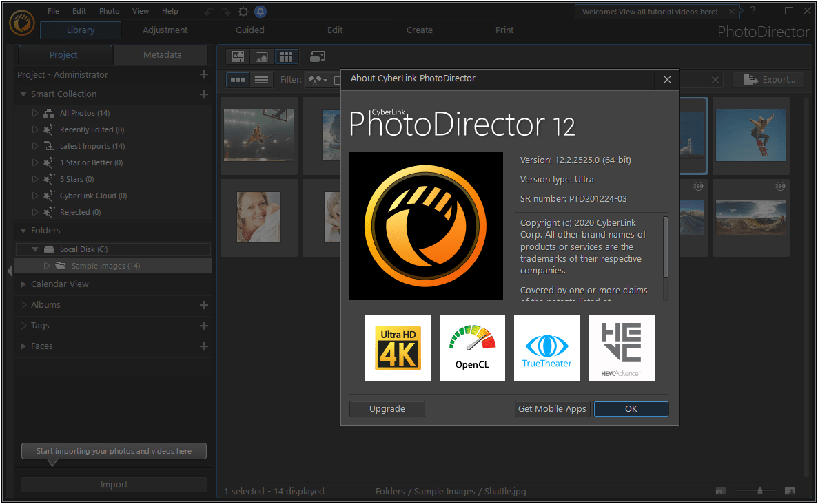
Task: Switch to browser only grid view icon
Action: (286, 56)
